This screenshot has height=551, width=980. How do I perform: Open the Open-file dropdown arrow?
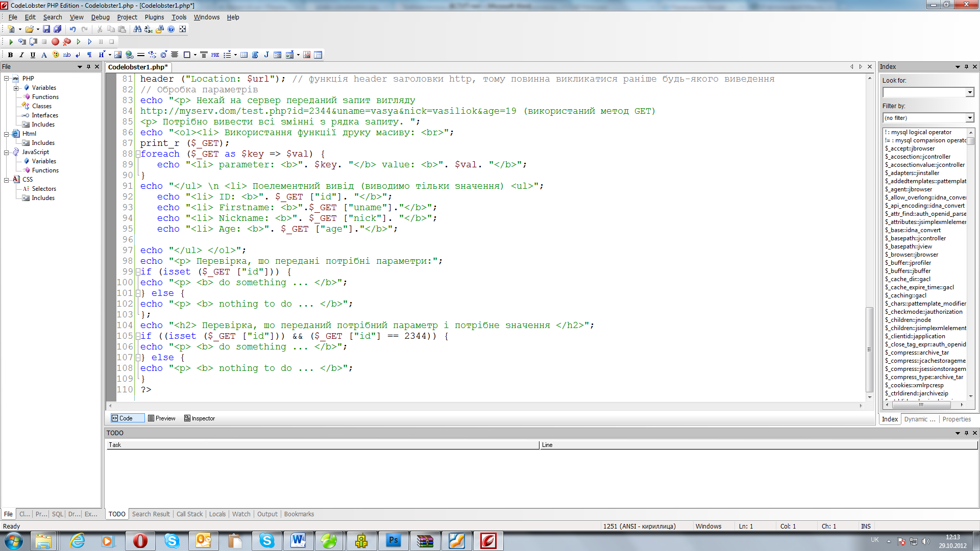38,29
